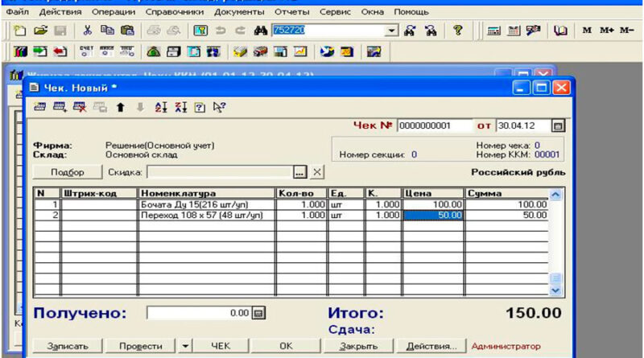Click the Cut scissors icon in main toolbar
This screenshot has height=358, width=644.
pyautogui.click(x=86, y=30)
